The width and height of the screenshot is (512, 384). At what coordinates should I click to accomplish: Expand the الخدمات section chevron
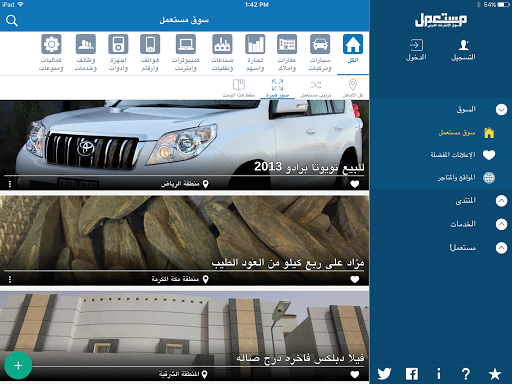point(501,224)
